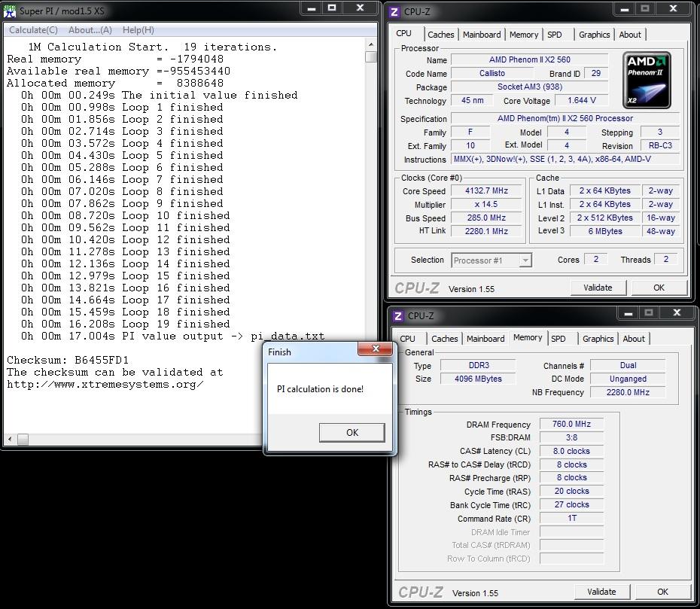Click the Level 3 cache value 6 MBytes

(605, 231)
